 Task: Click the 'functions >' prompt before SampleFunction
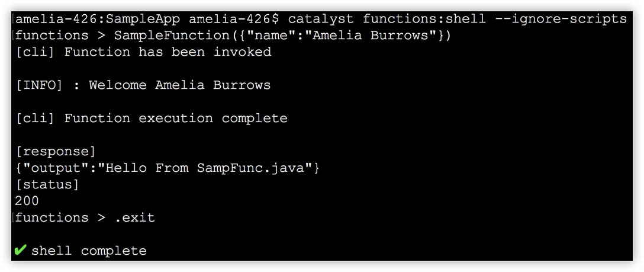(60, 36)
